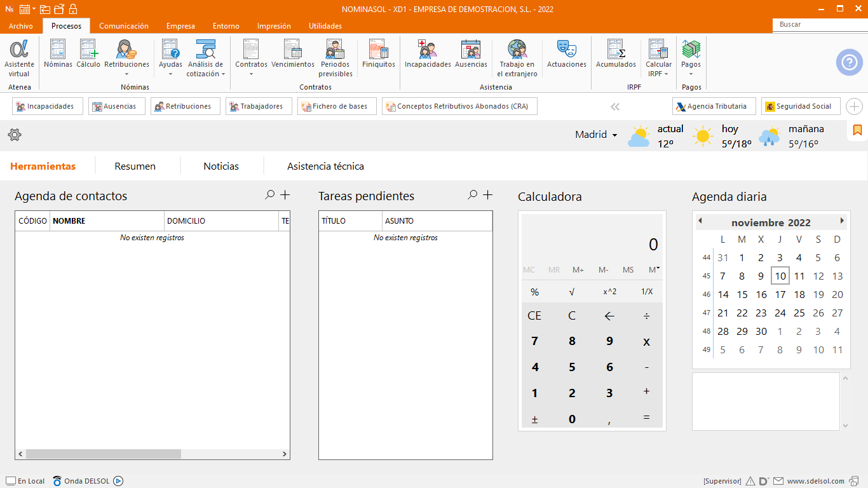
Task: Click the dashboard settings gear icon
Action: pyautogui.click(x=15, y=135)
